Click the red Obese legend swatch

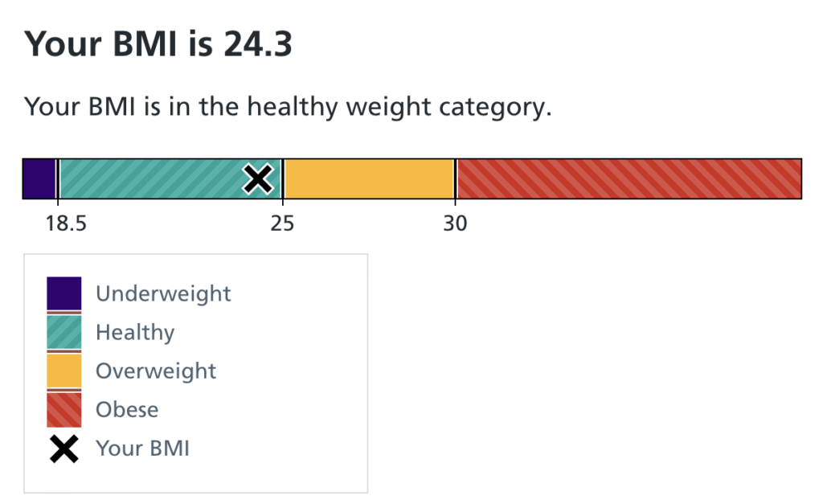point(63,409)
